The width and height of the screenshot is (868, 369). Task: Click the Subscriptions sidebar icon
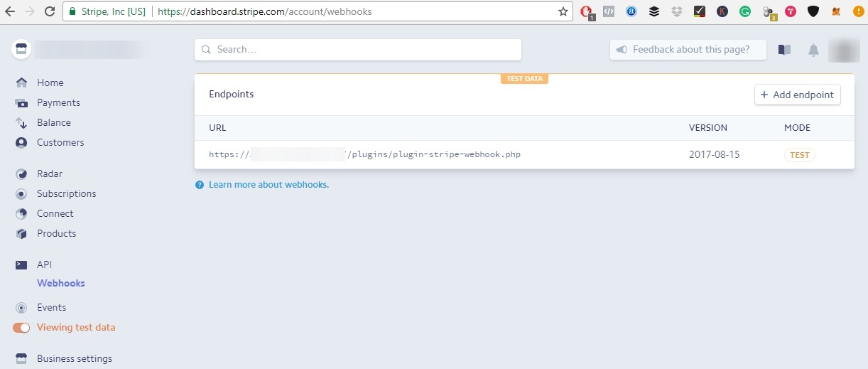point(22,194)
